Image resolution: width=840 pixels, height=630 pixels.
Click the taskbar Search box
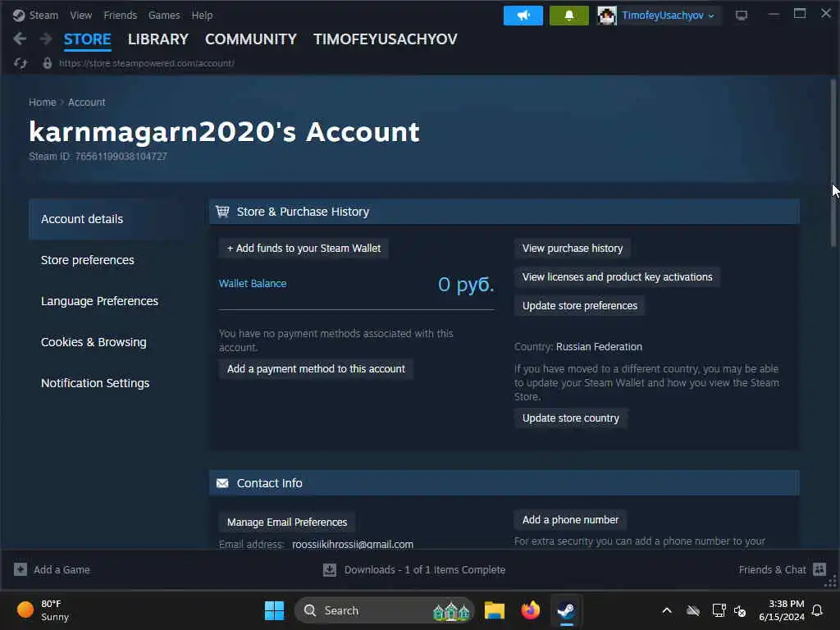click(384, 610)
